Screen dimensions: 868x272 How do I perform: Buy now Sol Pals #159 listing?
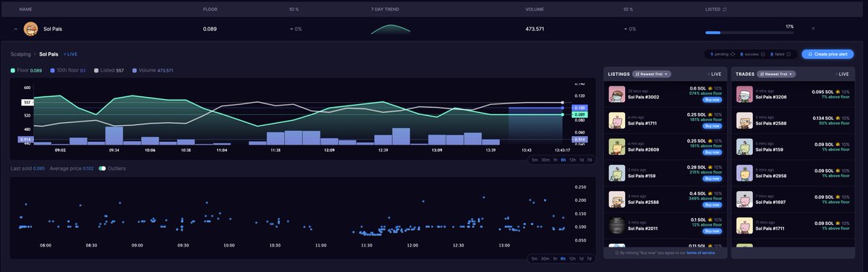click(712, 179)
